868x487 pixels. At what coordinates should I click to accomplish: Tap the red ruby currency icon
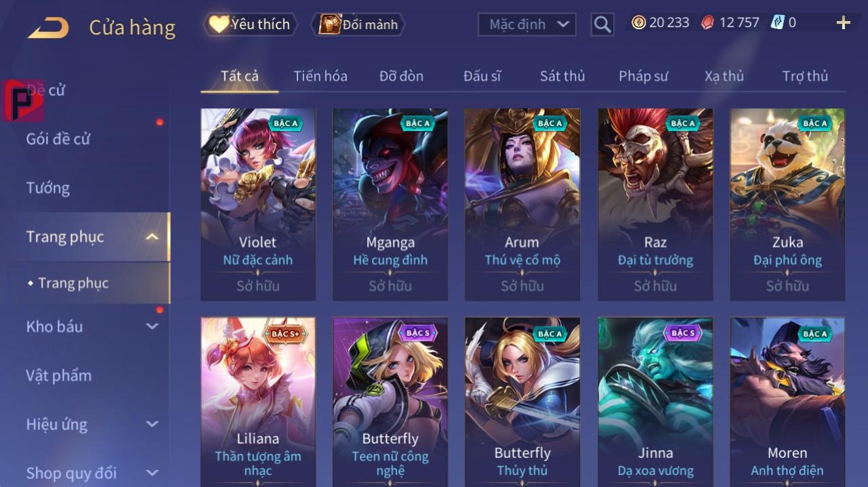(x=707, y=23)
